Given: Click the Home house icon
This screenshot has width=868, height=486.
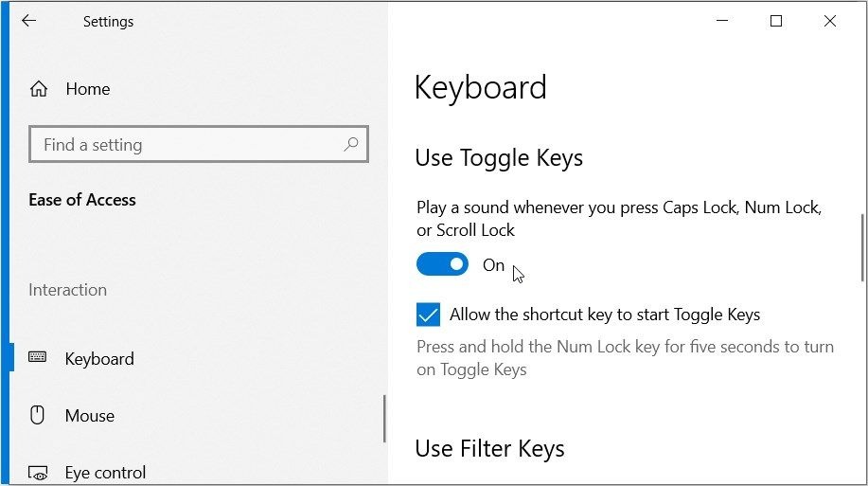Looking at the screenshot, I should point(39,89).
